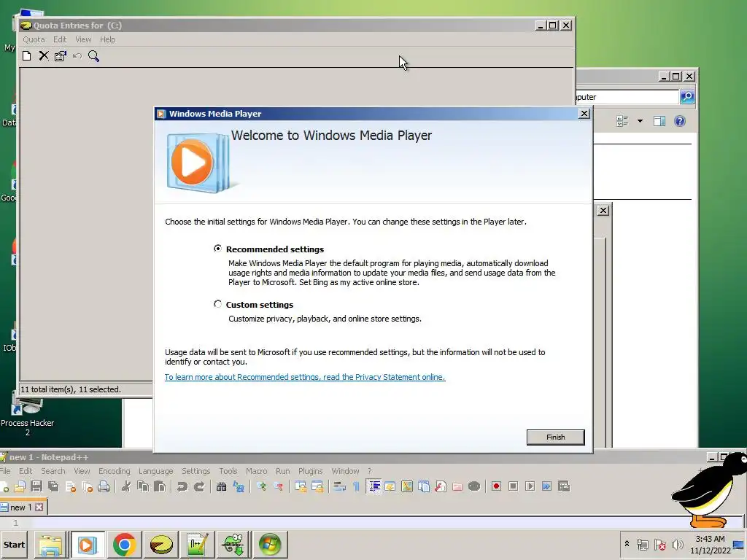The height and width of the screenshot is (560, 747).
Task: Close the 'new 1' tab with X
Action: [39, 507]
